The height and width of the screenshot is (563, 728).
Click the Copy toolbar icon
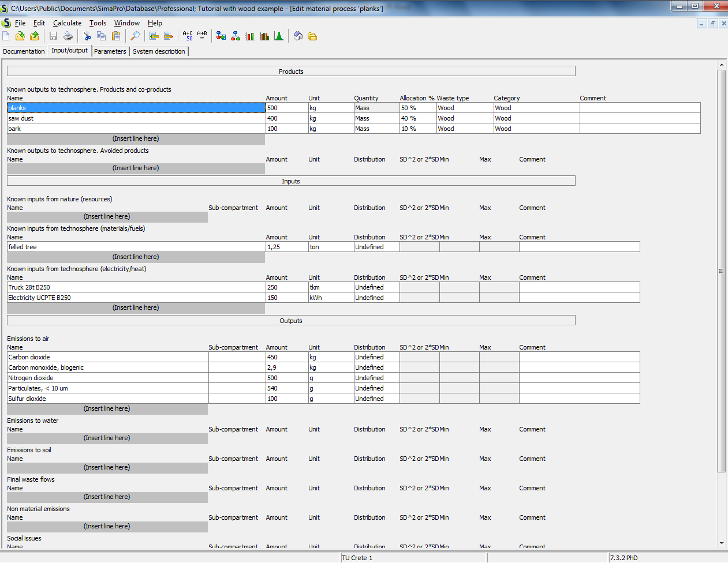(101, 36)
